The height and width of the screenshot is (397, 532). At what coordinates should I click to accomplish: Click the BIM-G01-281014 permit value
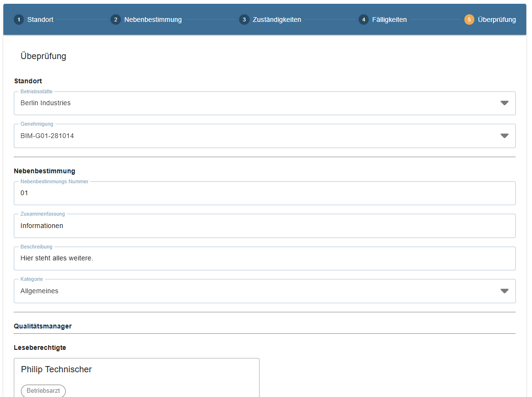click(47, 136)
